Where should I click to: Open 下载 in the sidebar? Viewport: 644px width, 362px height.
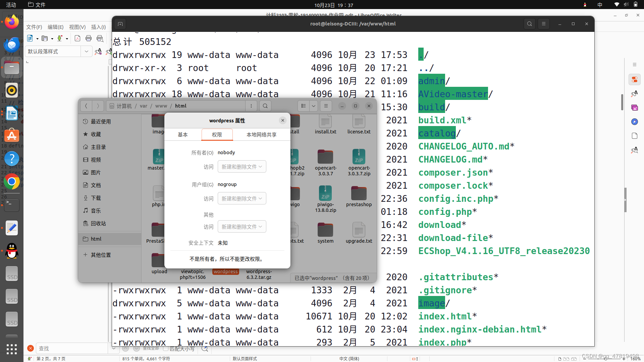96,198
